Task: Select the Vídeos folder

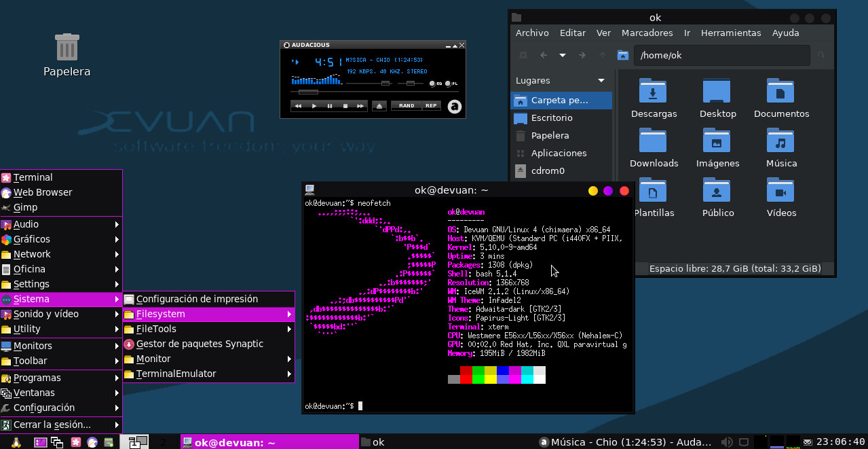Action: point(781,197)
